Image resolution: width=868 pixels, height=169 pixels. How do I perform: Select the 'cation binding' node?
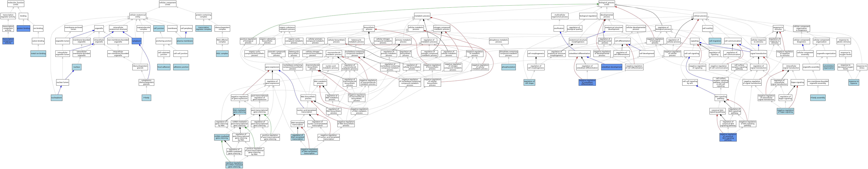click(38, 41)
